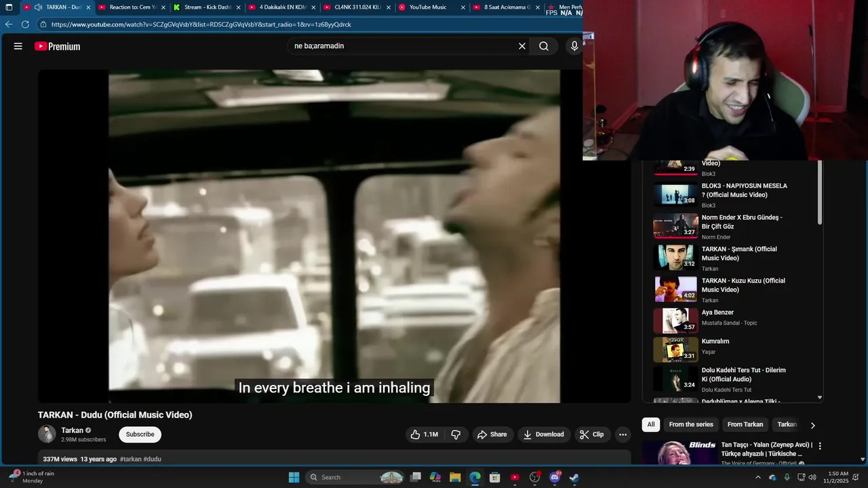Close the Stream - Kick Dashboard tab

238,7
